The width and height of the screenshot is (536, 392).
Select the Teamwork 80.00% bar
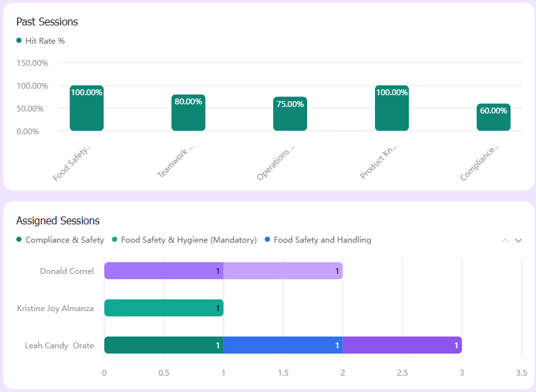pyautogui.click(x=188, y=113)
